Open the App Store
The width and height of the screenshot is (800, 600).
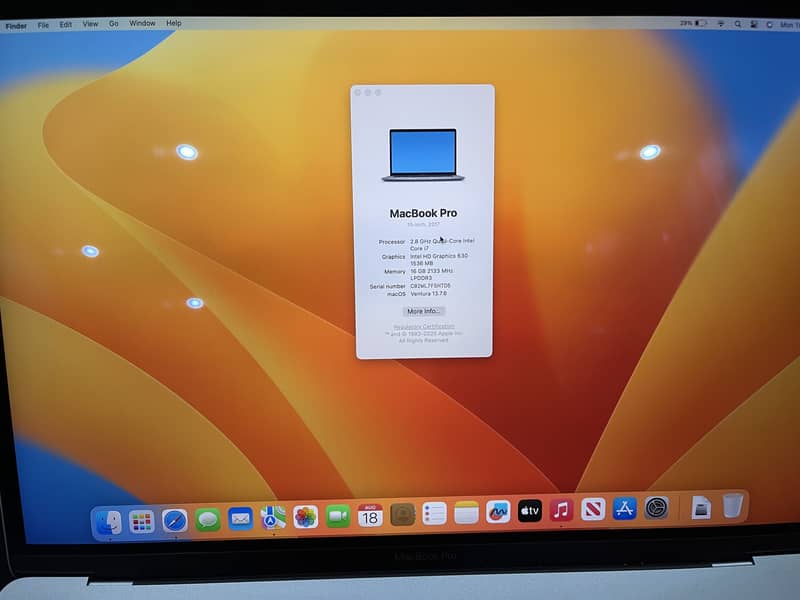[x=624, y=508]
